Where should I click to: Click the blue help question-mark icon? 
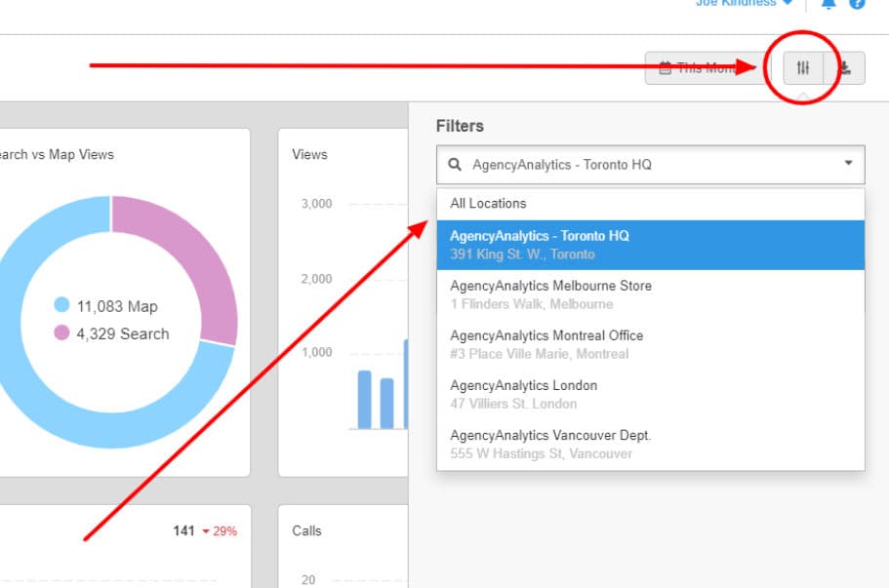(859, 5)
